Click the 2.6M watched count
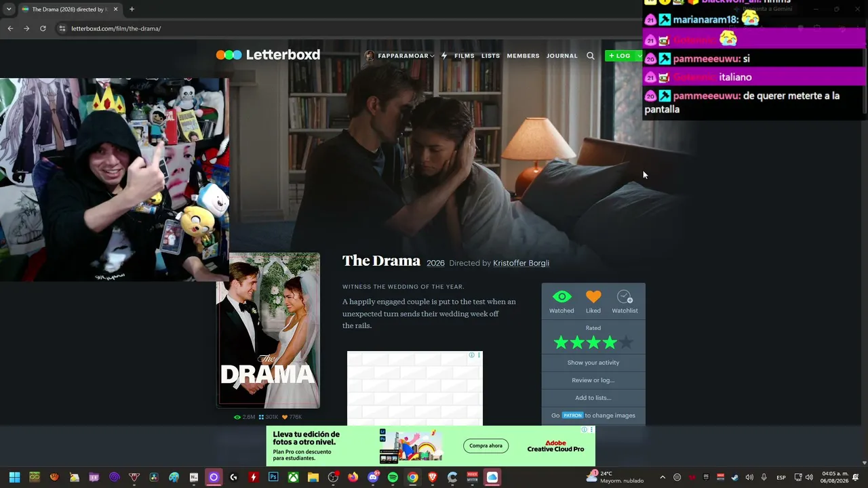The width and height of the screenshot is (868, 488). (x=244, y=417)
